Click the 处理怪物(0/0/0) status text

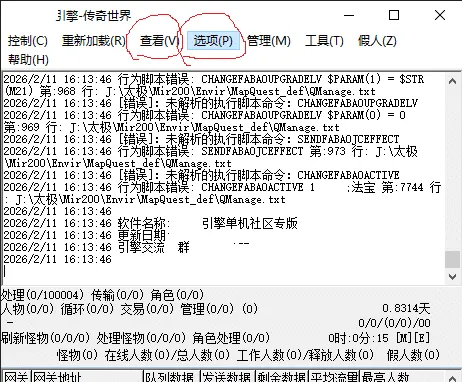pyautogui.click(x=141, y=338)
